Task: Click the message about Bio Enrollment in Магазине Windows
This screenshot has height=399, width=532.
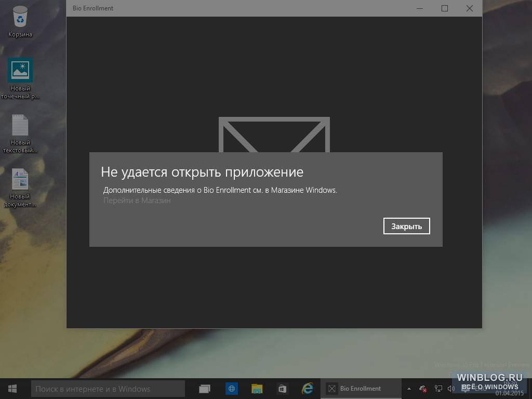Action: coord(220,190)
